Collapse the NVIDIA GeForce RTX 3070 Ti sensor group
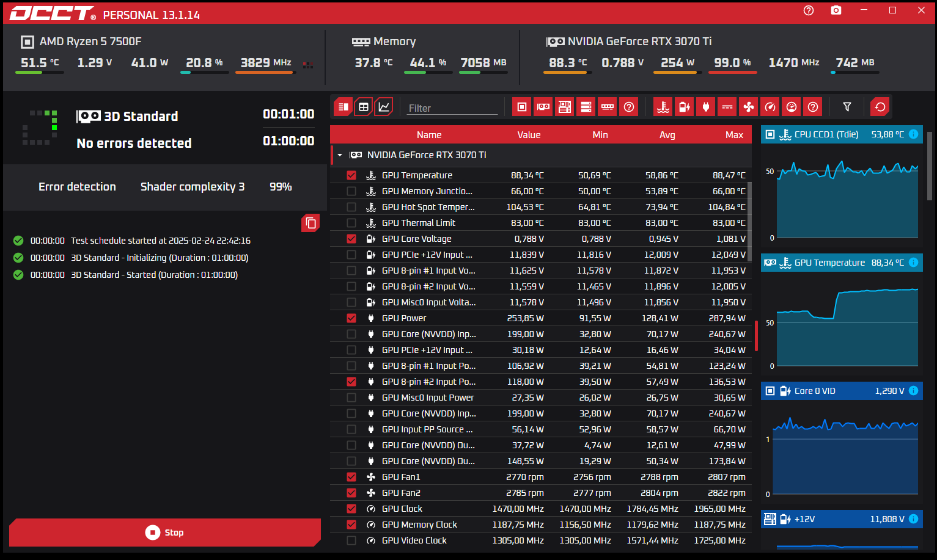Screen dimensions: 937x560 [x=340, y=155]
